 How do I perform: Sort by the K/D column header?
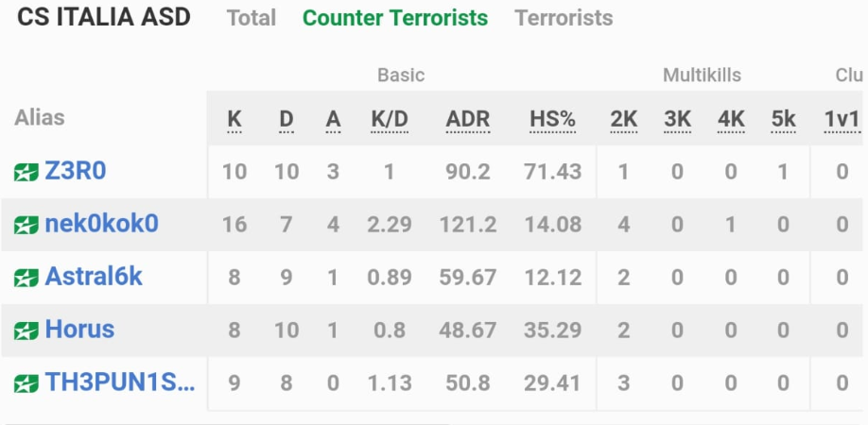pos(390,119)
